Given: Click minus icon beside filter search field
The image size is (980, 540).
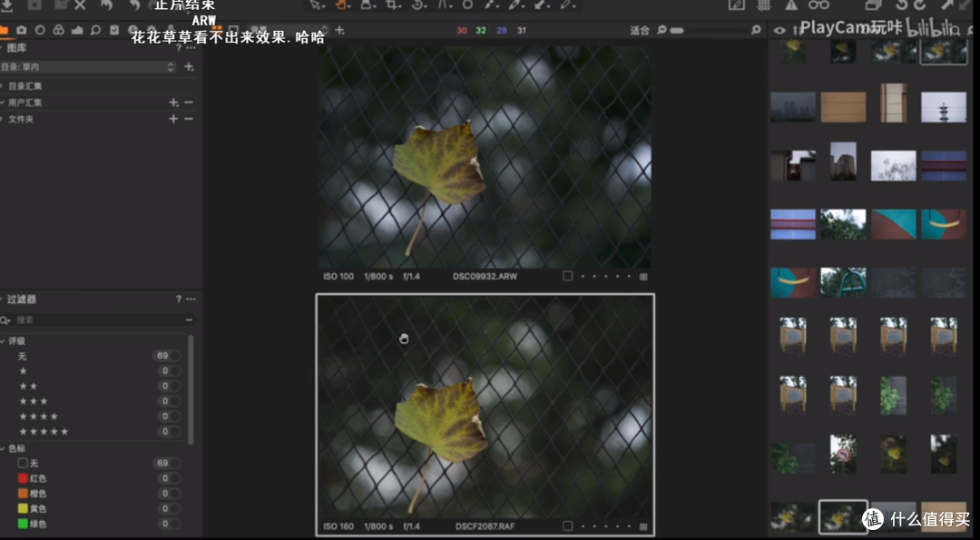Looking at the screenshot, I should (189, 320).
